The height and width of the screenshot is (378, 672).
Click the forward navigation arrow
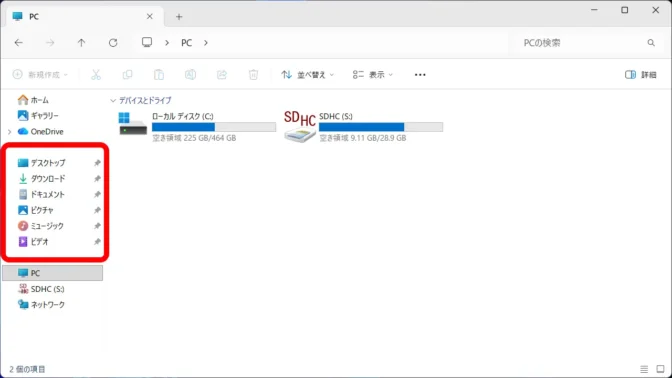pyautogui.click(x=50, y=42)
